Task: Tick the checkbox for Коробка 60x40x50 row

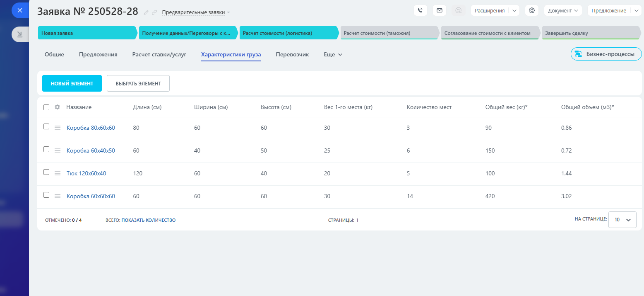Action: (46, 149)
